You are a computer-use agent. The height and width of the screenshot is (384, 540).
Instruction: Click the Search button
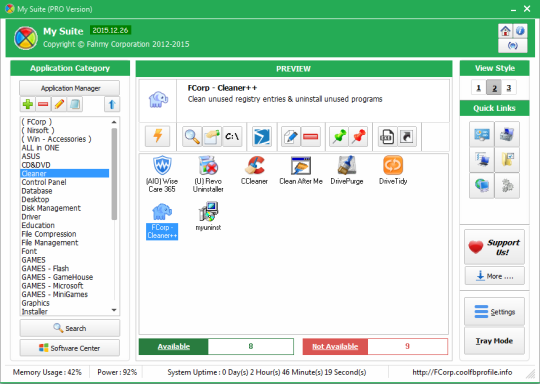click(70, 328)
